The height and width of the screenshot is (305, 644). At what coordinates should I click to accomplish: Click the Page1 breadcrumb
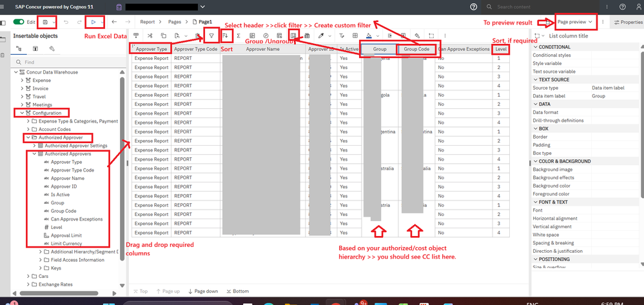tap(202, 22)
